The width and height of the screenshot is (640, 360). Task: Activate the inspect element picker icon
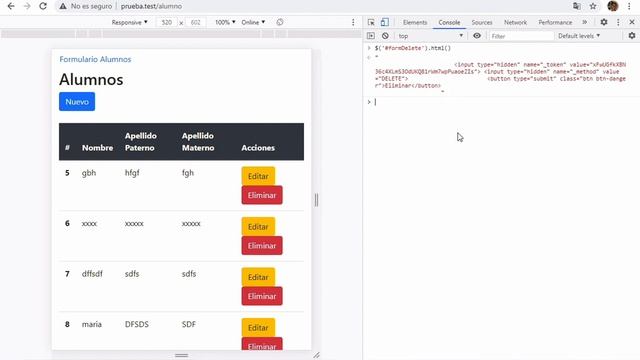(371, 22)
